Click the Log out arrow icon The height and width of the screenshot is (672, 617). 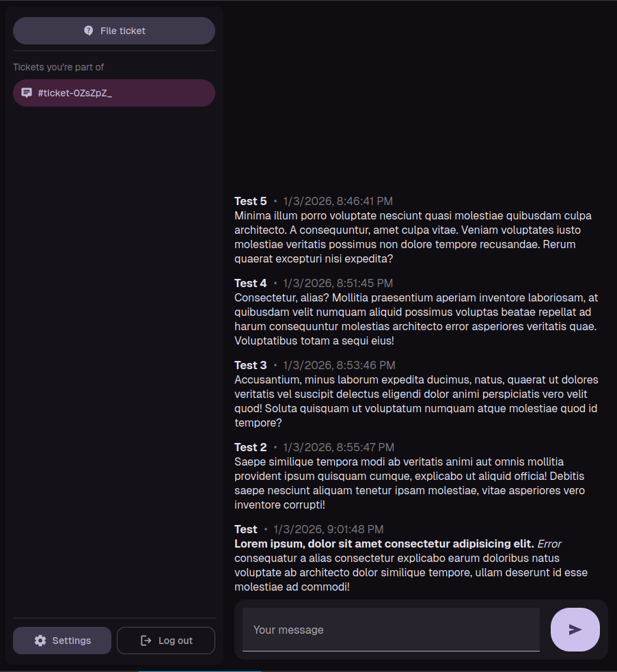click(x=146, y=641)
